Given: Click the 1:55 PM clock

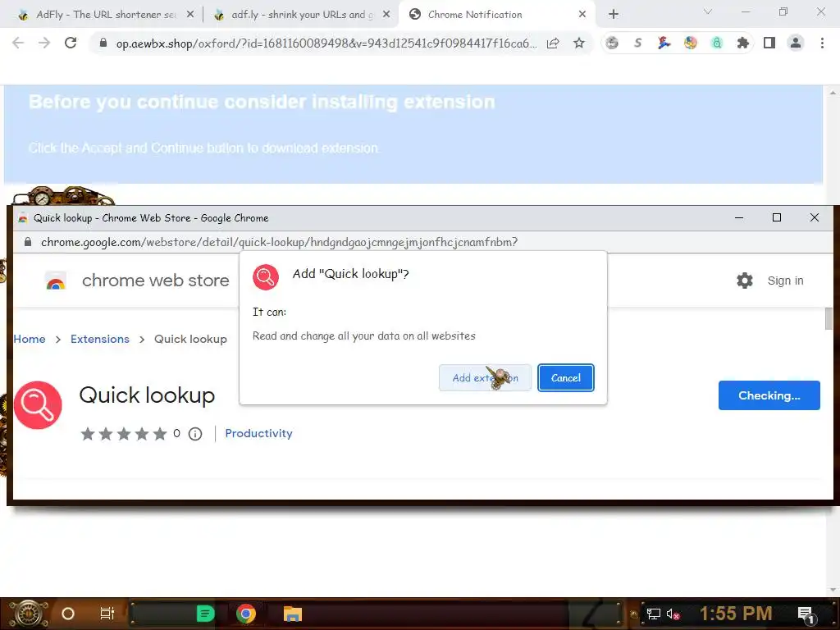Looking at the screenshot, I should 736,614.
